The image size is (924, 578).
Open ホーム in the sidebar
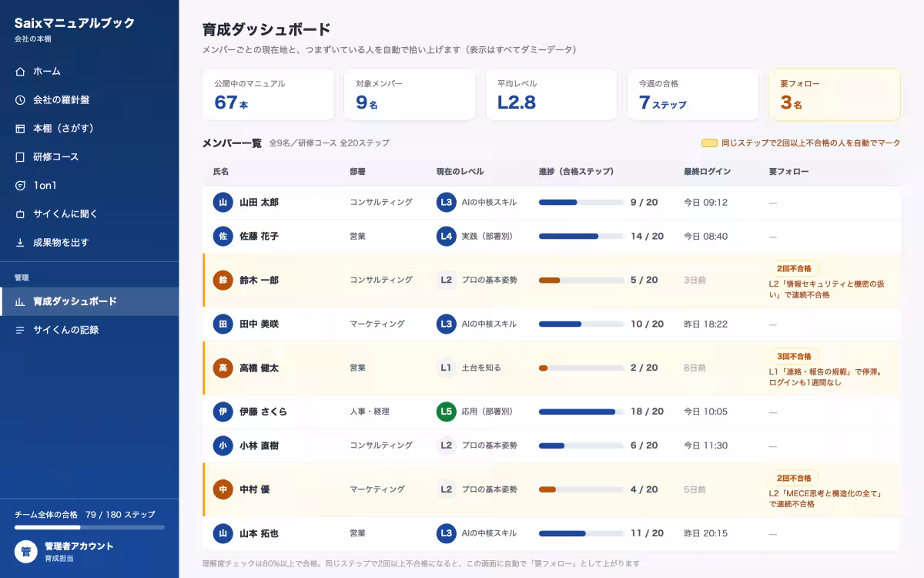click(x=89, y=71)
